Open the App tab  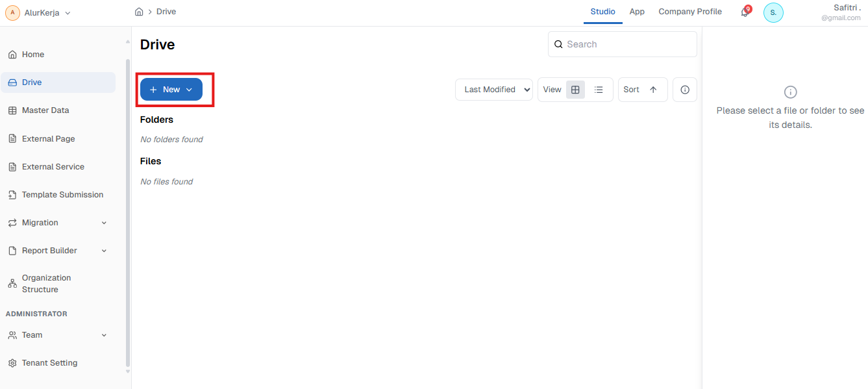click(x=637, y=12)
